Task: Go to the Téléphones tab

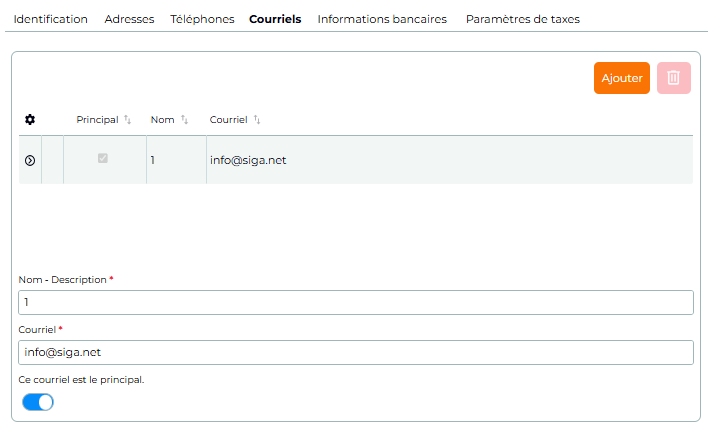Action: point(202,19)
